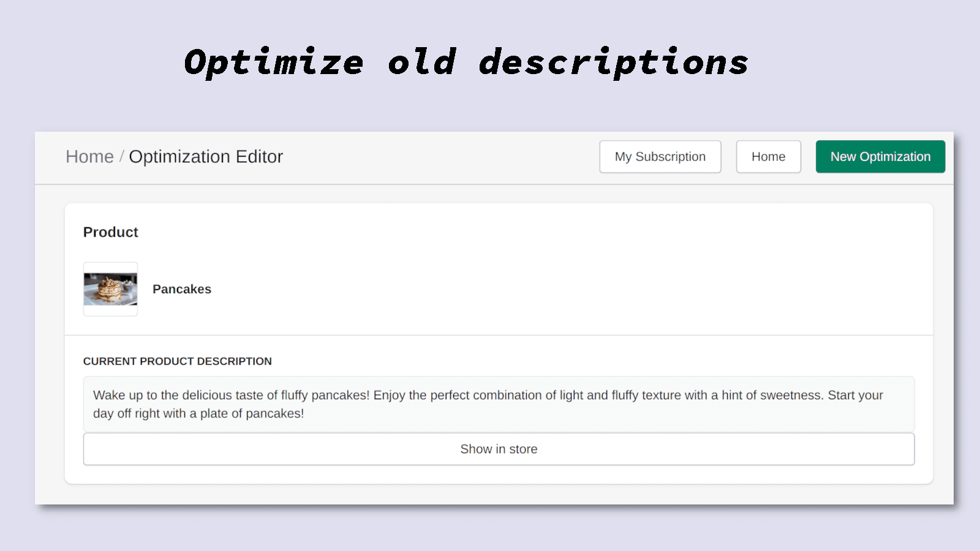Check your subscription details
980x551 pixels.
[x=660, y=157]
